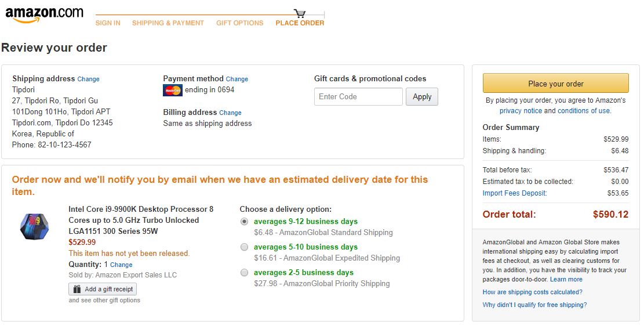
Task: Change the item quantity
Action: point(121,265)
